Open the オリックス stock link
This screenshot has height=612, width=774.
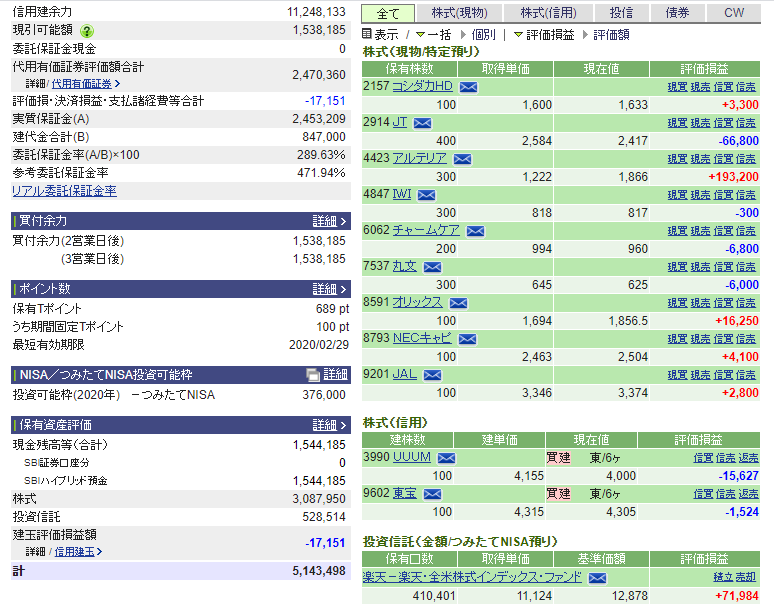(417, 303)
